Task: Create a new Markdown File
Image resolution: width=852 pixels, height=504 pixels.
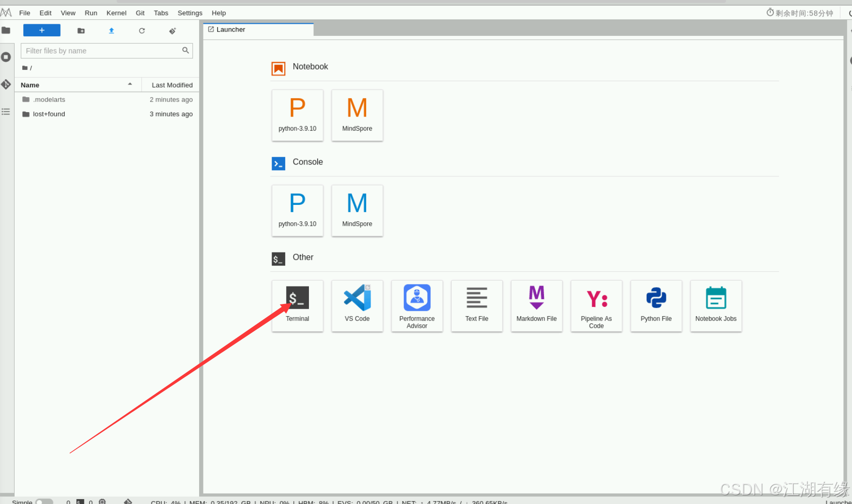Action: click(x=536, y=306)
